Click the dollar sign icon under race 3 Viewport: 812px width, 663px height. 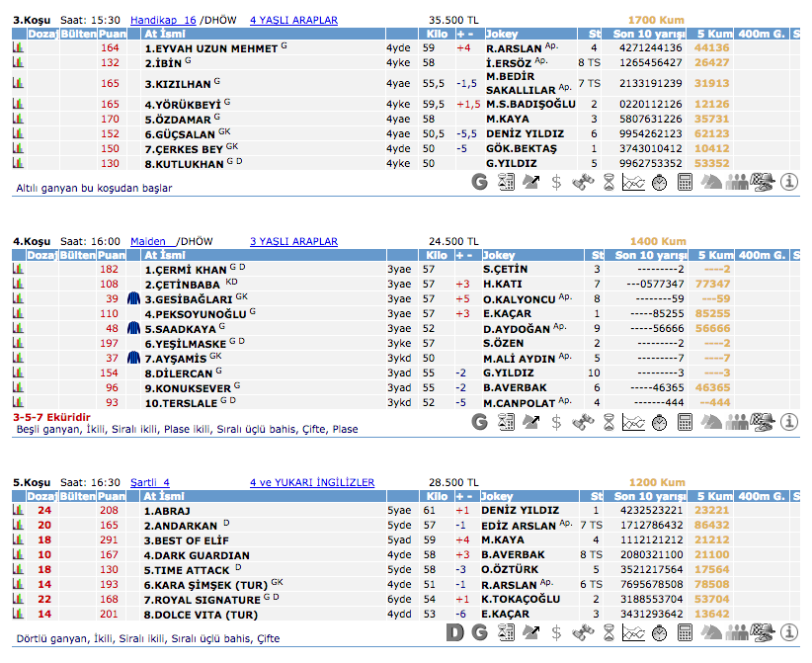point(557,182)
